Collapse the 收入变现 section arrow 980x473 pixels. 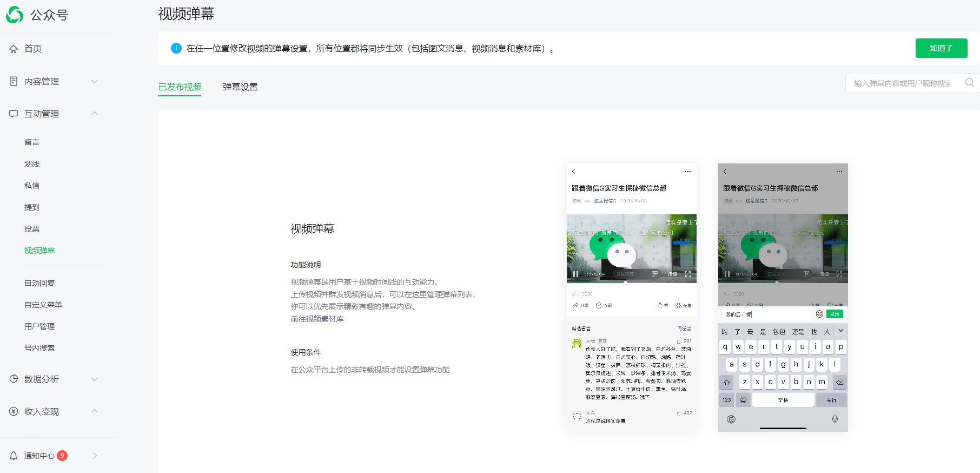click(95, 411)
